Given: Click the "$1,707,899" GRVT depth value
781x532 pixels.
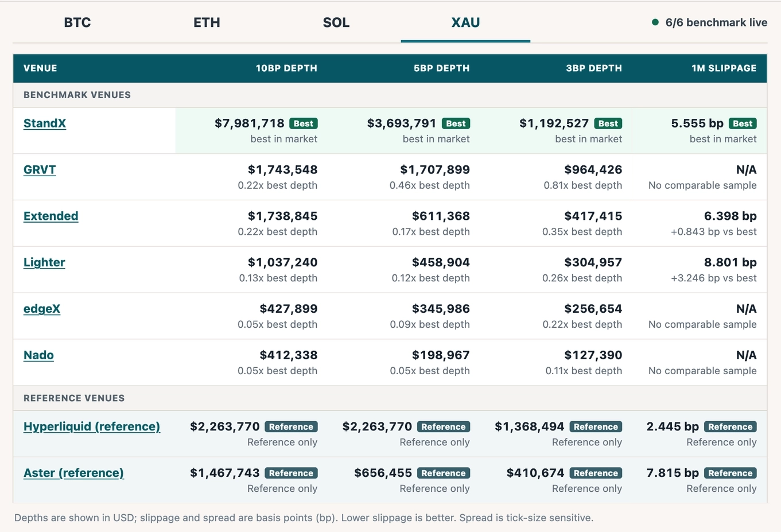Looking at the screenshot, I should point(435,170).
